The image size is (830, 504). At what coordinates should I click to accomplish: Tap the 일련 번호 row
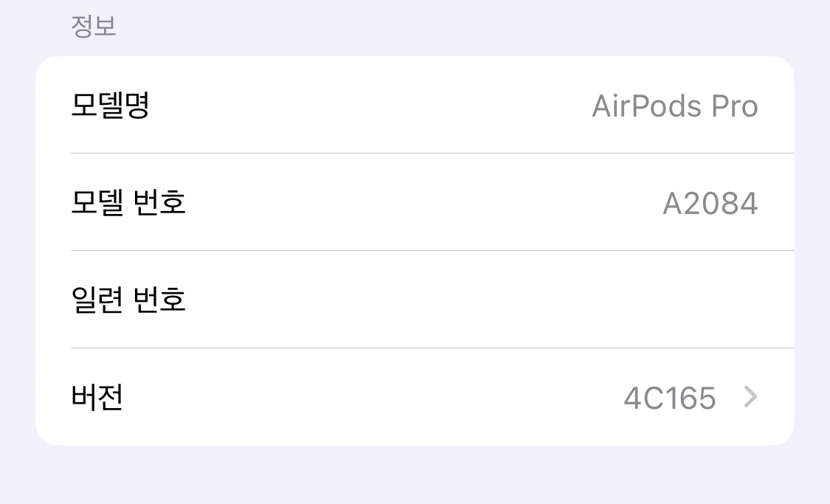tap(415, 300)
